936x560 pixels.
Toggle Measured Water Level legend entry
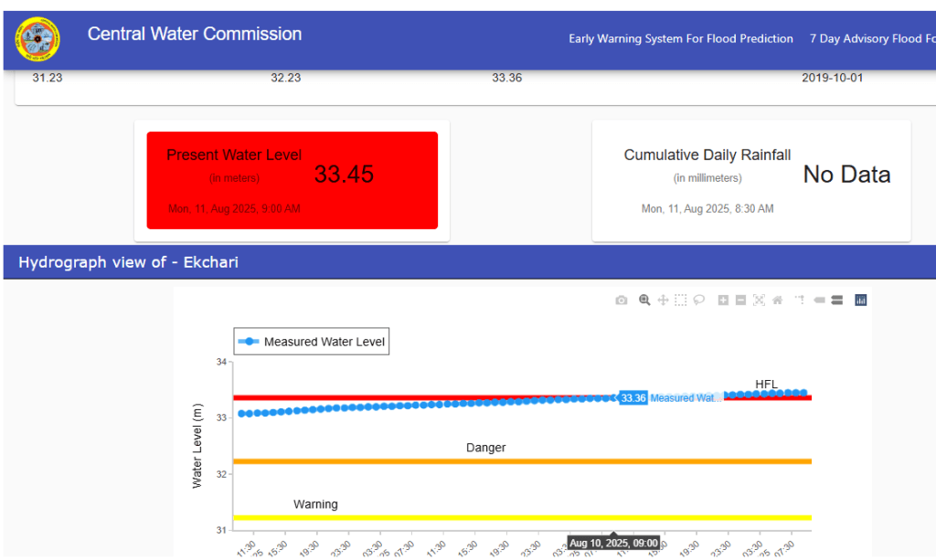click(313, 343)
